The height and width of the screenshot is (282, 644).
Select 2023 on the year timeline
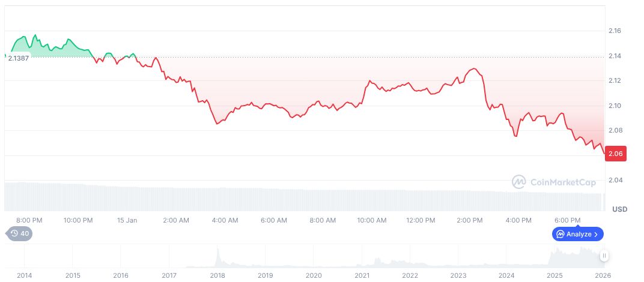click(458, 275)
